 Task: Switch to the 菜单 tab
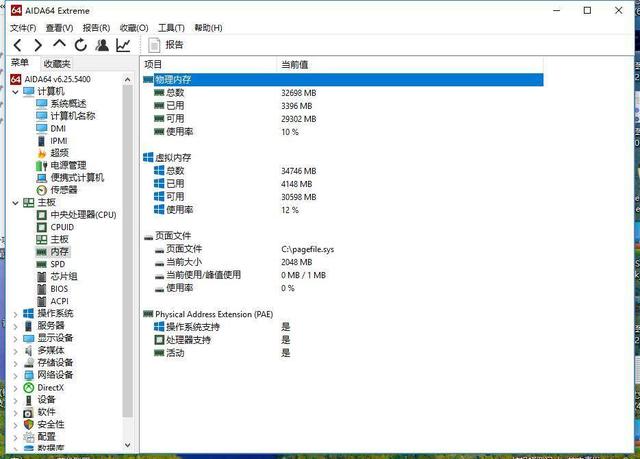[20, 63]
